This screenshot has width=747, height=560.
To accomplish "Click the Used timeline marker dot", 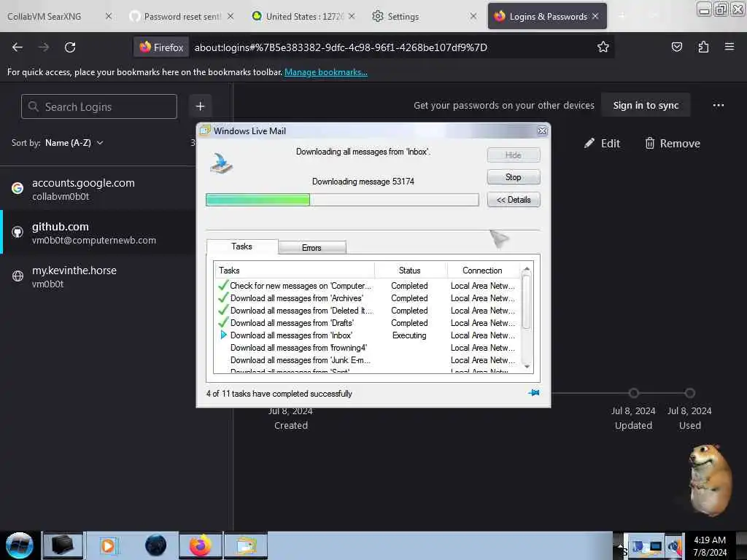I will coord(689,393).
